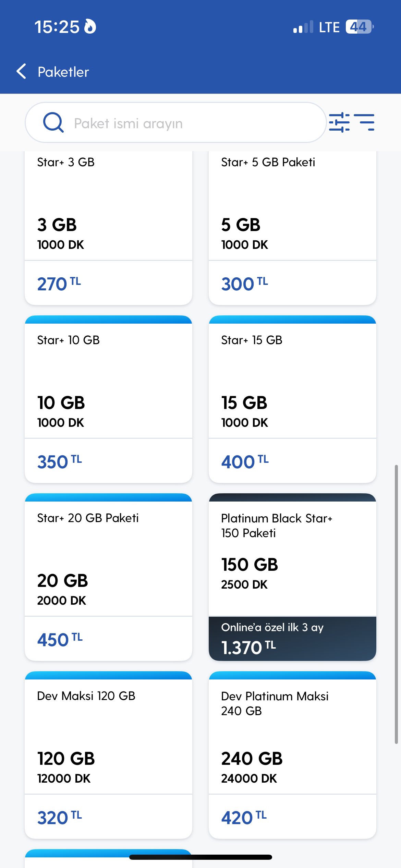
Task: Tap the 400 TL price
Action: [x=245, y=462]
